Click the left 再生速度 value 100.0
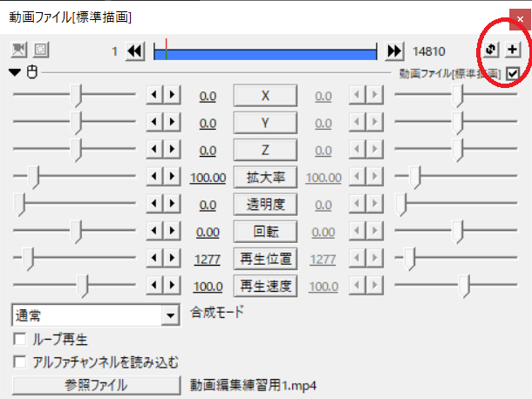The width and height of the screenshot is (532, 399). [x=208, y=287]
